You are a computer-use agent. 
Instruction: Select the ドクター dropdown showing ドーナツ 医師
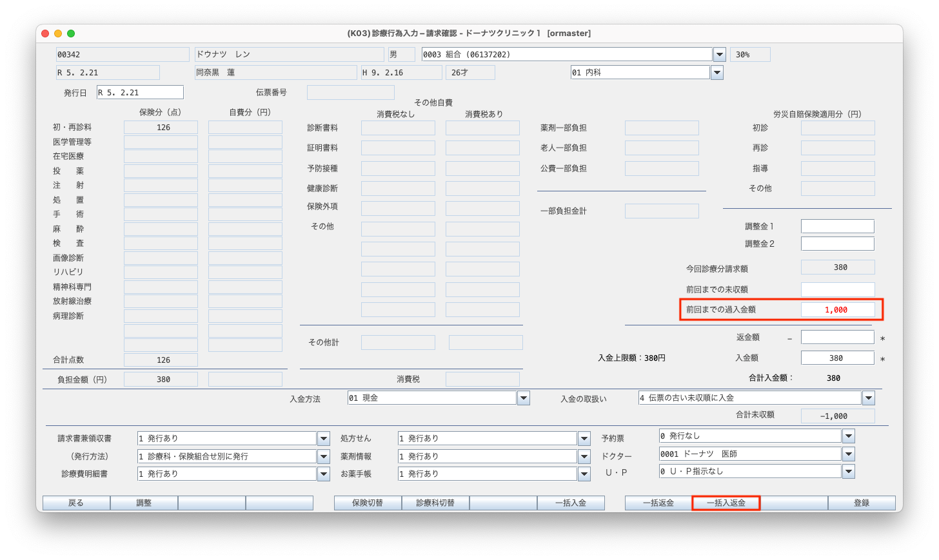(847, 454)
